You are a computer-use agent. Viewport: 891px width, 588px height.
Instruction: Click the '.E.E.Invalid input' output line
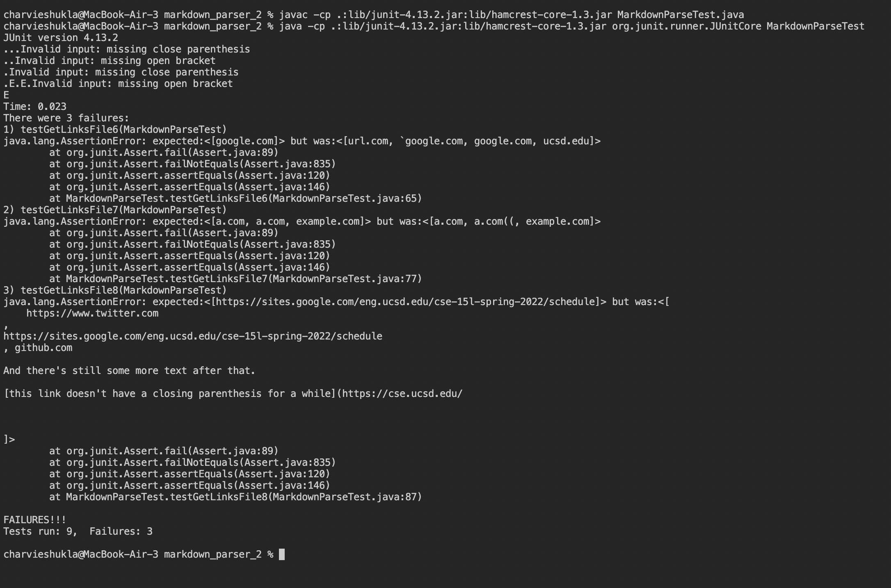(x=118, y=84)
